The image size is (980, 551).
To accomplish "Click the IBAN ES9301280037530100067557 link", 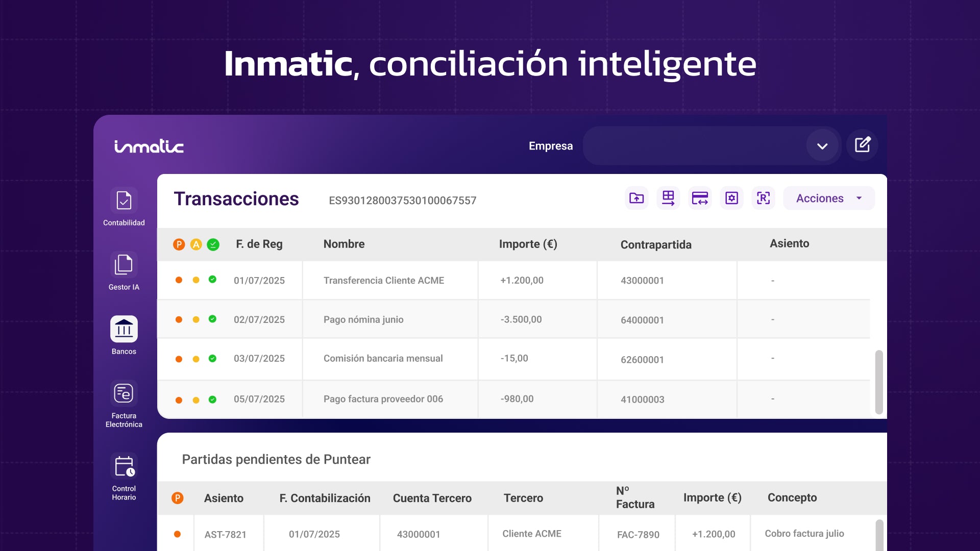I will tap(403, 200).
